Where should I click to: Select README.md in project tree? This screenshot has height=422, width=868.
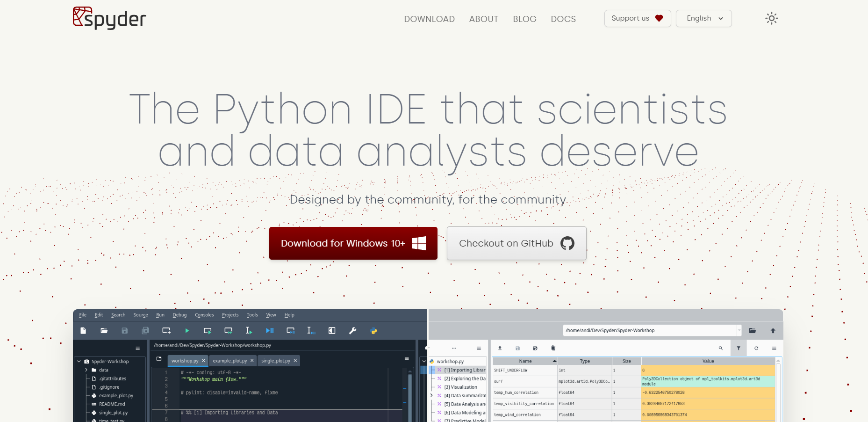coord(112,404)
